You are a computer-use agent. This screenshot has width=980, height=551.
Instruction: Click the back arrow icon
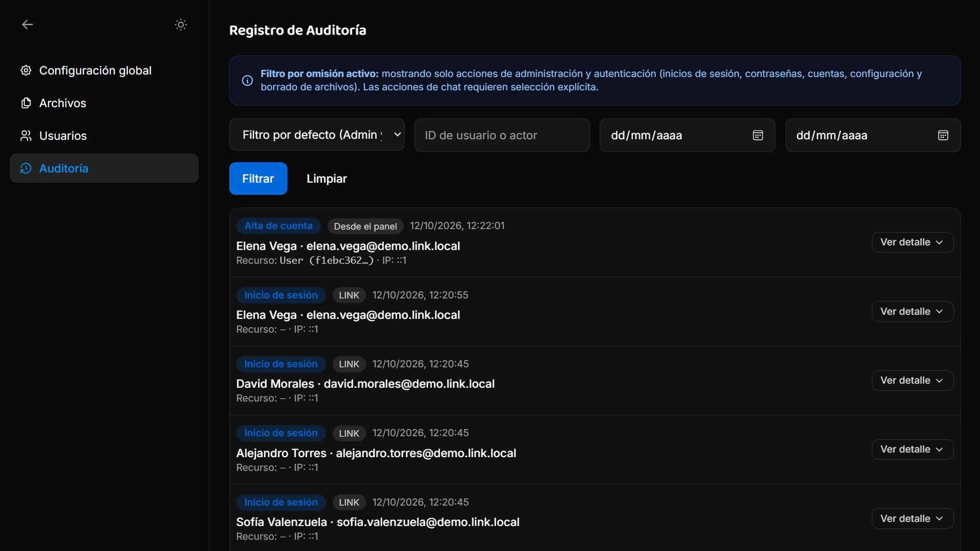(x=28, y=24)
